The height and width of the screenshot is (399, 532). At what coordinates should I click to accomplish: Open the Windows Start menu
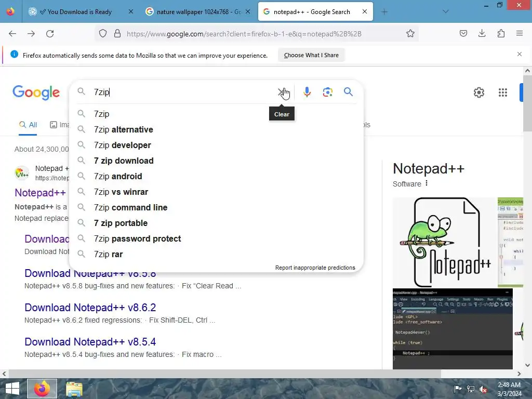coord(12,389)
